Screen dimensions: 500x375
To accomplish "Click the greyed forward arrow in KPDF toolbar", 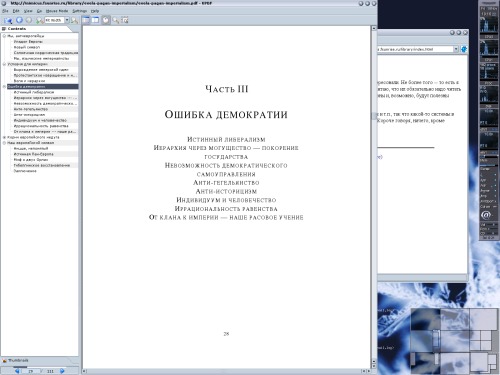I will point(29,20).
